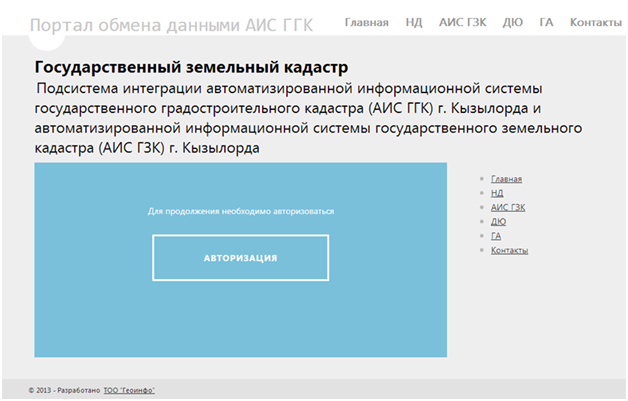Open the ТОО "Геринфо" footer link
This screenshot has height=401, width=628.
129,390
